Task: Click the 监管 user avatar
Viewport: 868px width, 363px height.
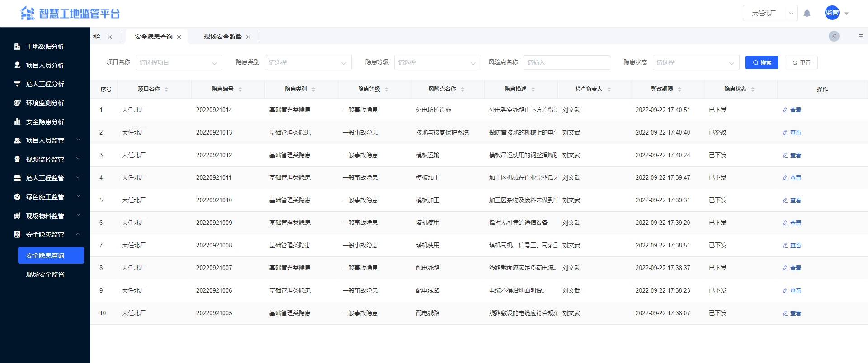Action: [832, 13]
